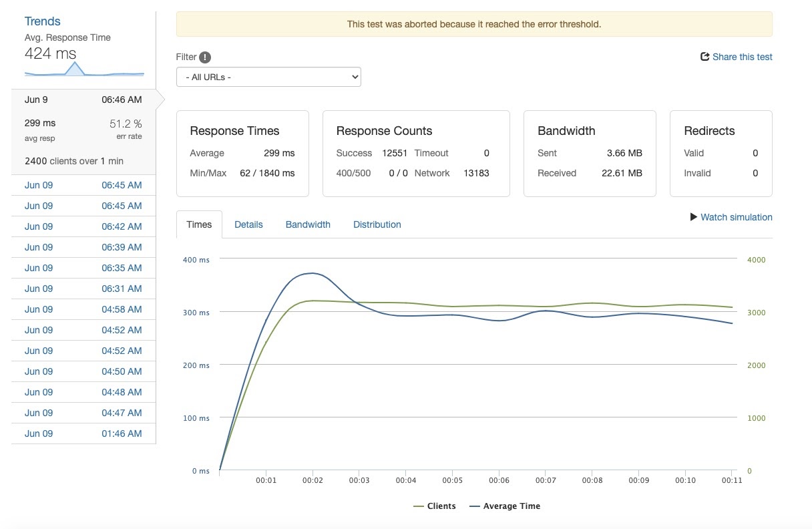Click the "00:07" time axis label
812x529 pixels.
click(546, 481)
